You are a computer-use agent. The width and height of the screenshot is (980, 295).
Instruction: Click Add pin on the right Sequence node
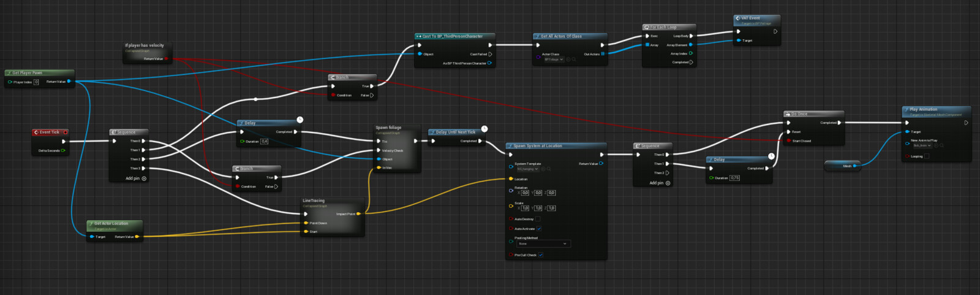coord(660,183)
